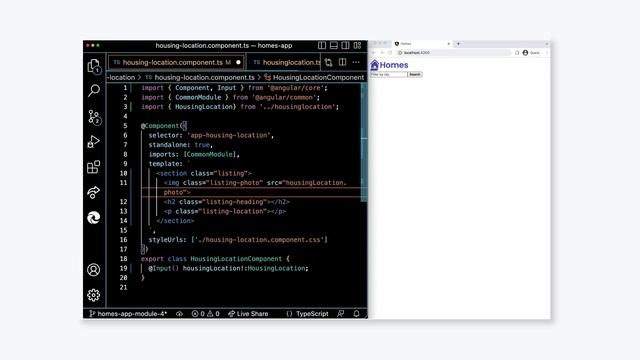Image resolution: width=640 pixels, height=360 pixels.
Task: Close the unsaved housing-location.component.ts tab dot
Action: [238, 62]
